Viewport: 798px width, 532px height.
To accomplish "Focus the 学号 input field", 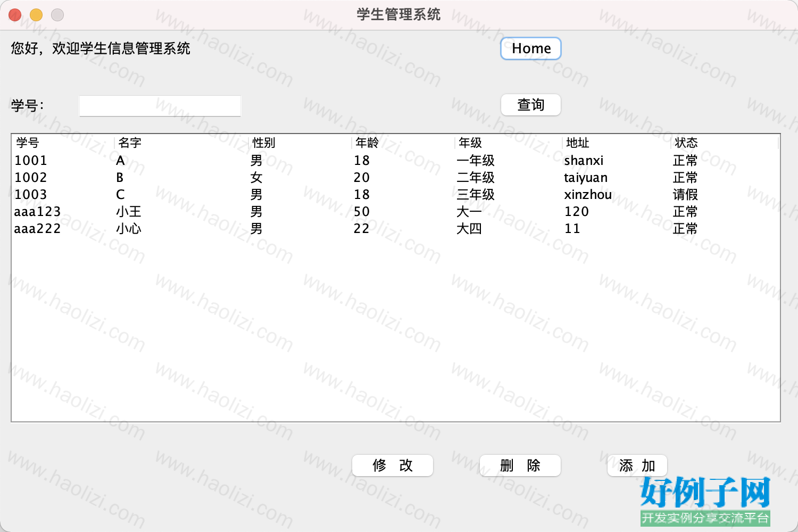I will [160, 106].
